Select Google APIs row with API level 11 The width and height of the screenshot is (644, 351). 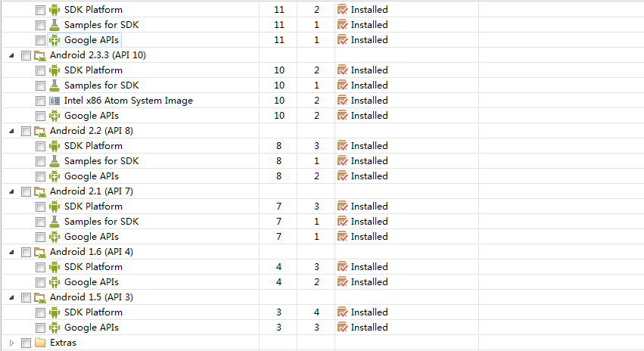click(x=91, y=40)
